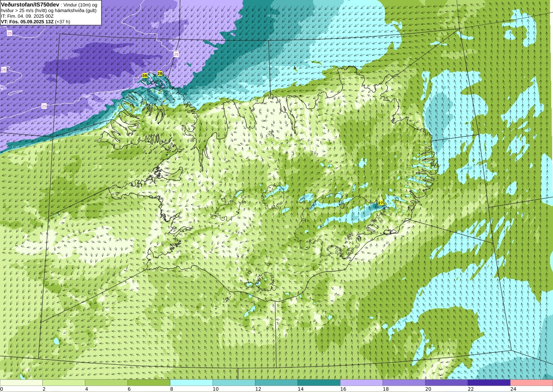The image size is (553, 392).
Task: Select the 14–16 m/s dark teal legend swatch
Action: [319, 383]
